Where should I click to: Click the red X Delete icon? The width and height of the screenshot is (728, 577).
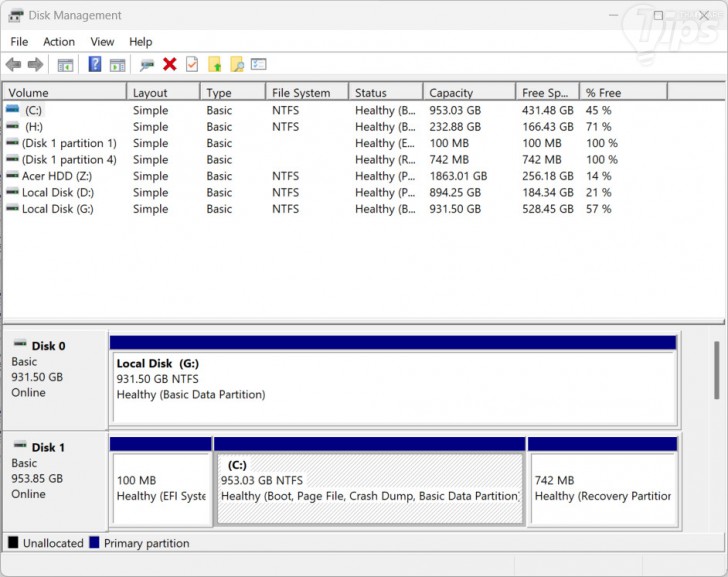(x=170, y=65)
